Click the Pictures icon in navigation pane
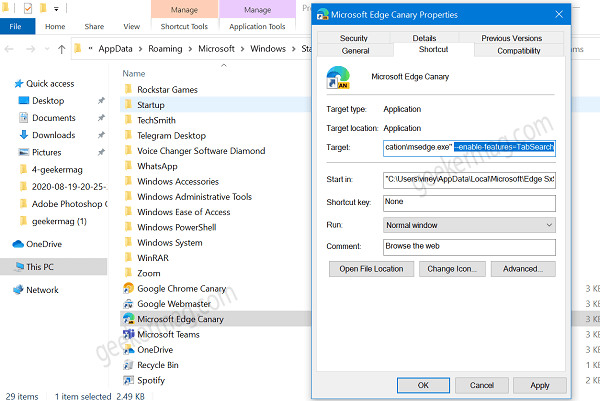 point(24,152)
